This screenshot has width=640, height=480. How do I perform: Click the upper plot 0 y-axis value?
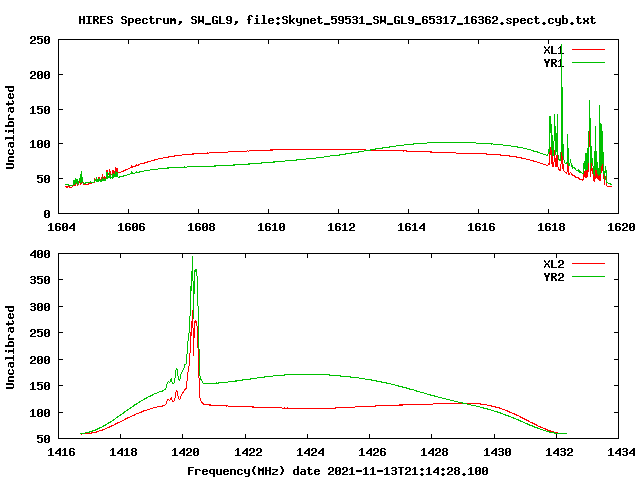pos(47,214)
